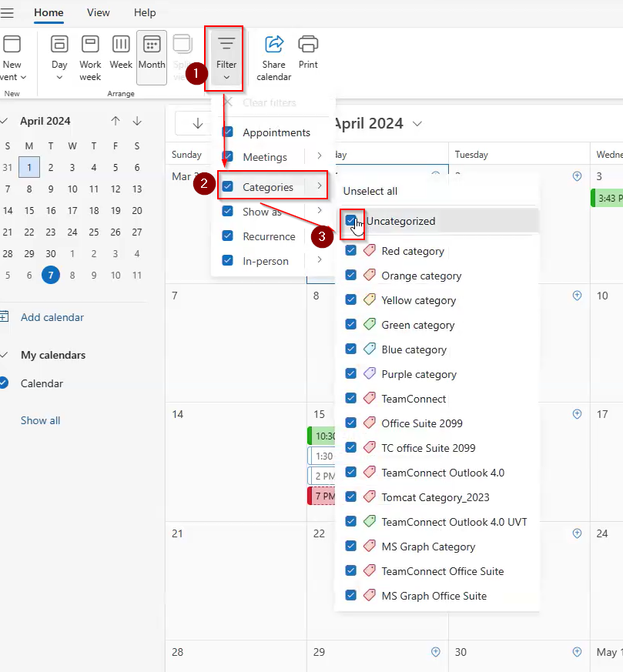Expand the Show as submenu arrow
The height and width of the screenshot is (672, 623).
click(320, 210)
